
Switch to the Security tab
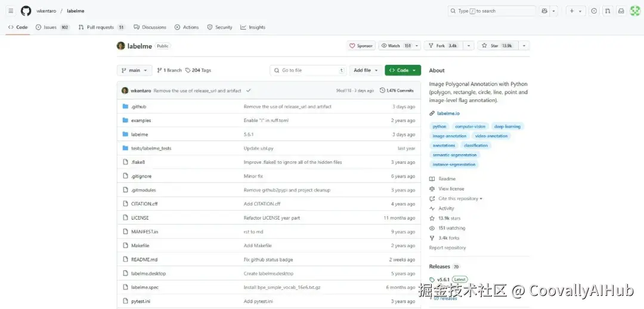219,27
